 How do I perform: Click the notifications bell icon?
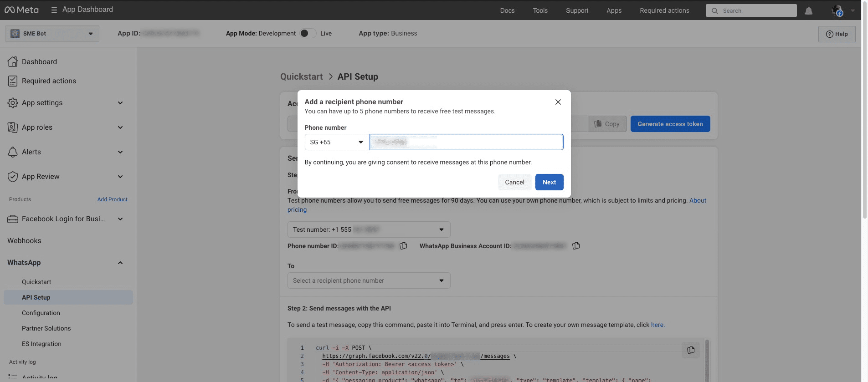[x=808, y=10]
